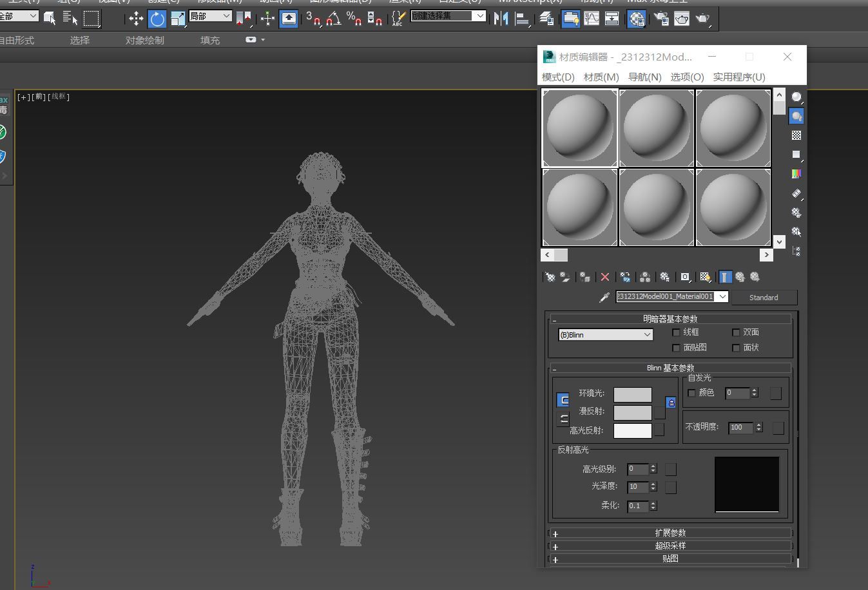This screenshot has width=868, height=590.
Task: Click the rectangular selection region icon
Action: [x=92, y=19]
